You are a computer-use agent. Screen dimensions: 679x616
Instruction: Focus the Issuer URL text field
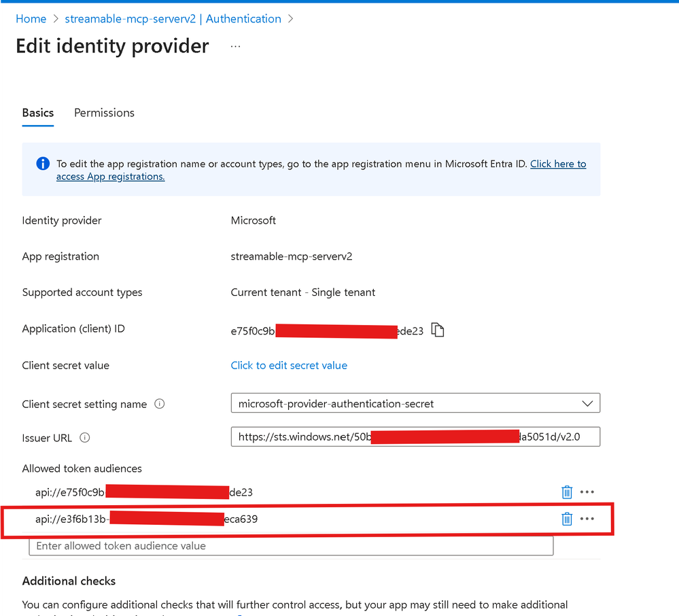click(415, 437)
